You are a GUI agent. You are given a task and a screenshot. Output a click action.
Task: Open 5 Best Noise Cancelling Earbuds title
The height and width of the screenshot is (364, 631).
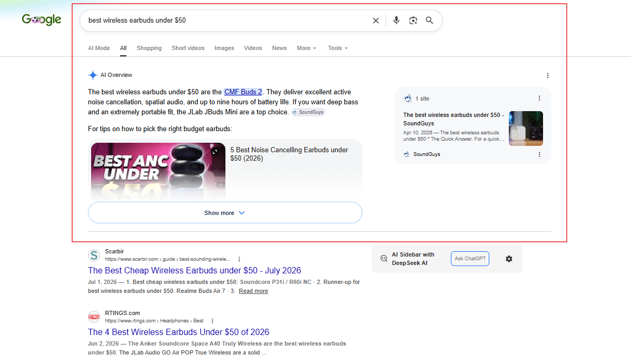(x=289, y=154)
